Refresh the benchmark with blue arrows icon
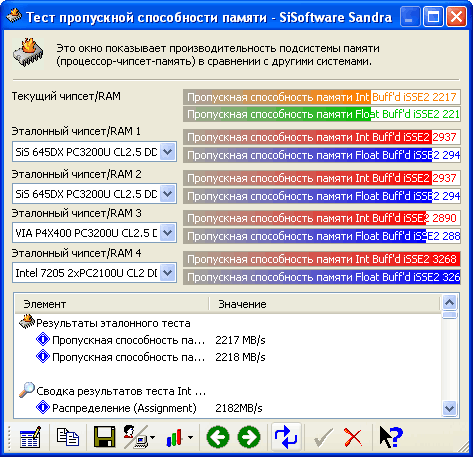 click(286, 437)
